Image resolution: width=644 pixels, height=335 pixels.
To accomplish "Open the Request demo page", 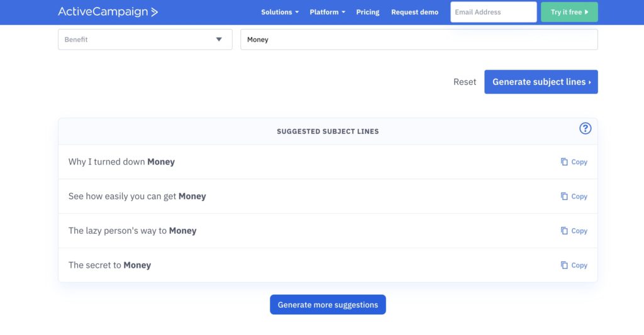I will coord(414,12).
